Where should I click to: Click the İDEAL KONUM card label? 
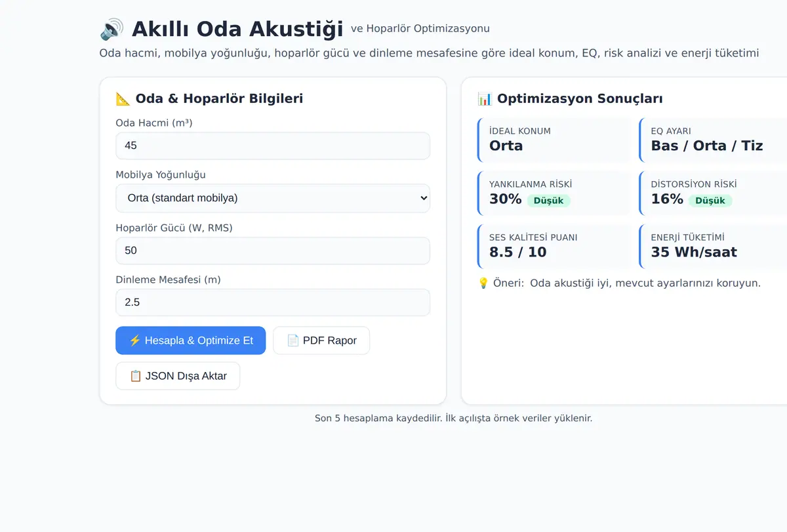(x=520, y=131)
